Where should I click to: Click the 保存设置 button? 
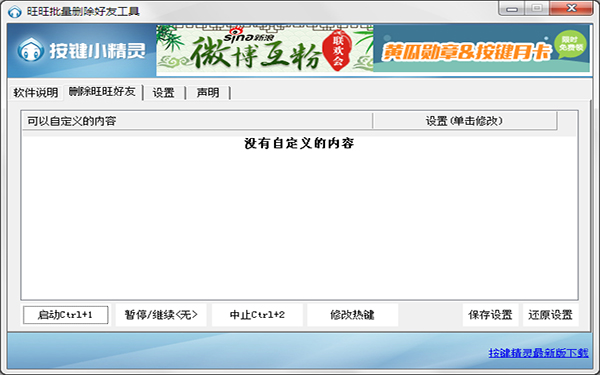pos(490,315)
